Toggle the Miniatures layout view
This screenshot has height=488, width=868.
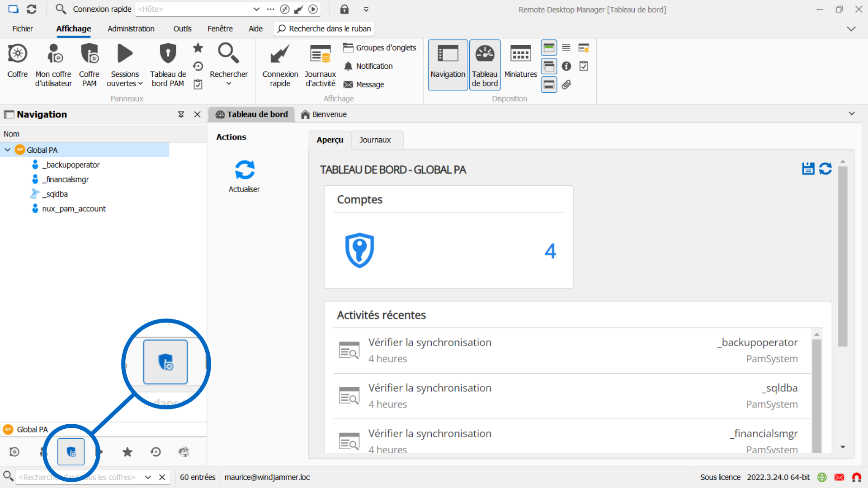(x=520, y=64)
